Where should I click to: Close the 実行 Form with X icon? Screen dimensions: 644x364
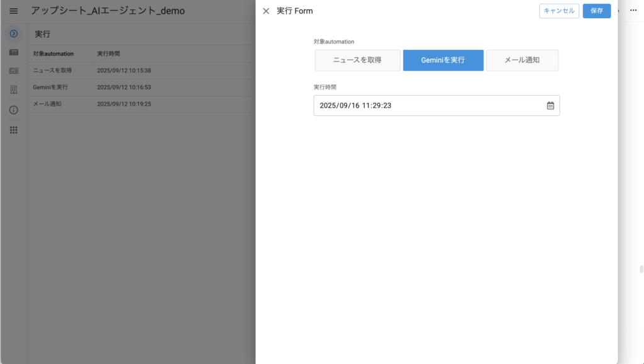[266, 11]
